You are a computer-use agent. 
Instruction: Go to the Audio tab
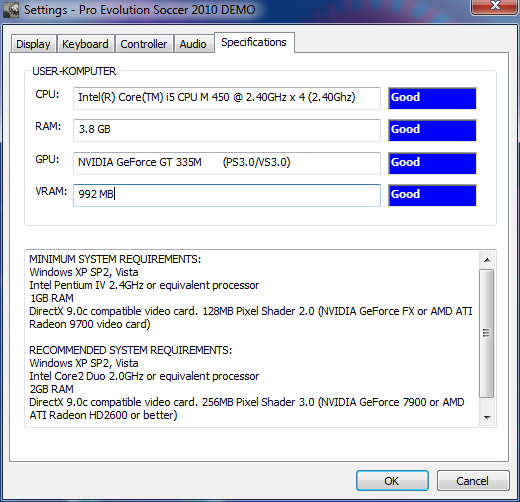pyautogui.click(x=193, y=44)
